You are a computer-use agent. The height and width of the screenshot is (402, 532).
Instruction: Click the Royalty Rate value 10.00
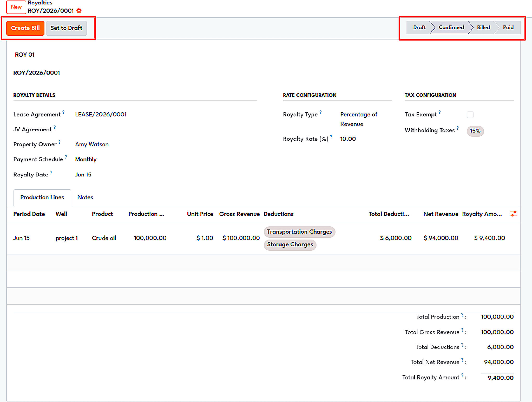pyautogui.click(x=348, y=139)
